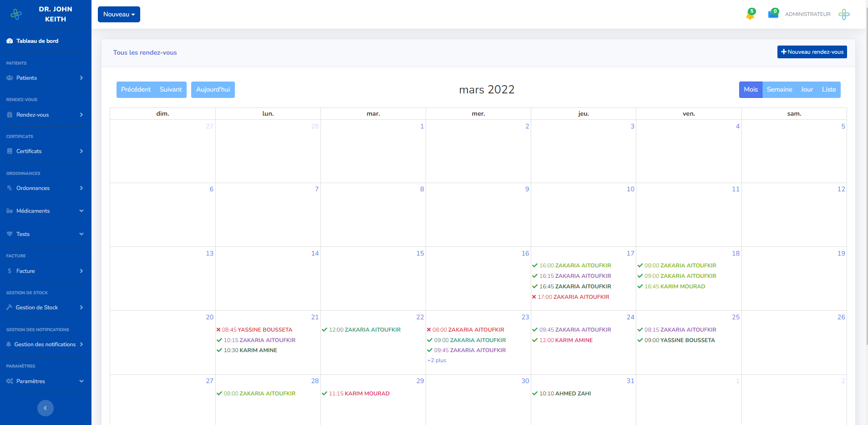Expand the Médicaments sidebar menu

point(45,211)
